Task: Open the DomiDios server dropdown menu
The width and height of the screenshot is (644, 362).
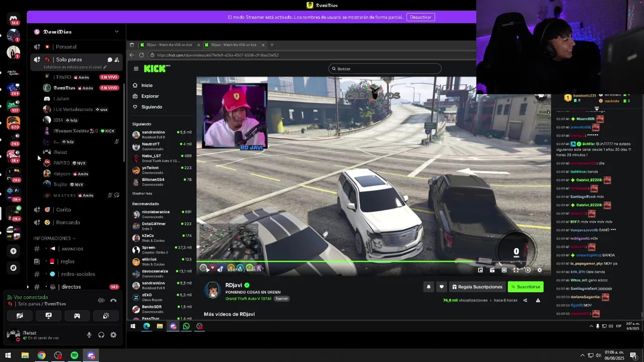Action: pyautogui.click(x=76, y=32)
